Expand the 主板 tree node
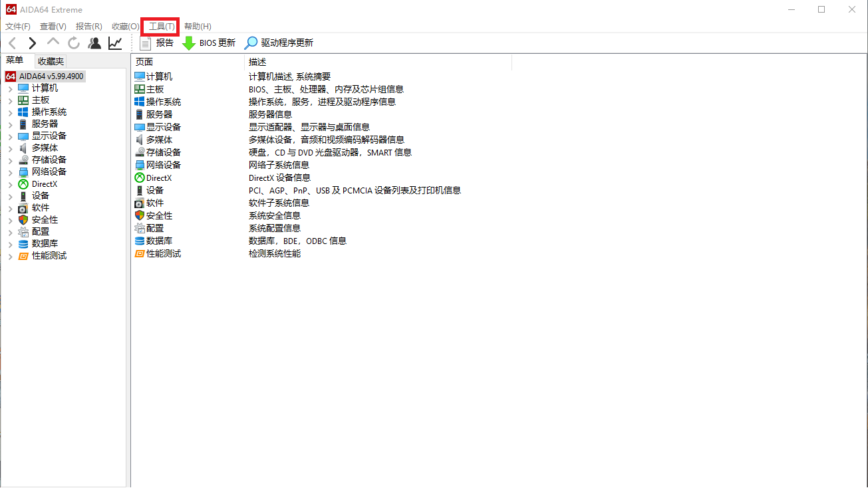Viewport: 868px width, 490px height. tap(10, 100)
